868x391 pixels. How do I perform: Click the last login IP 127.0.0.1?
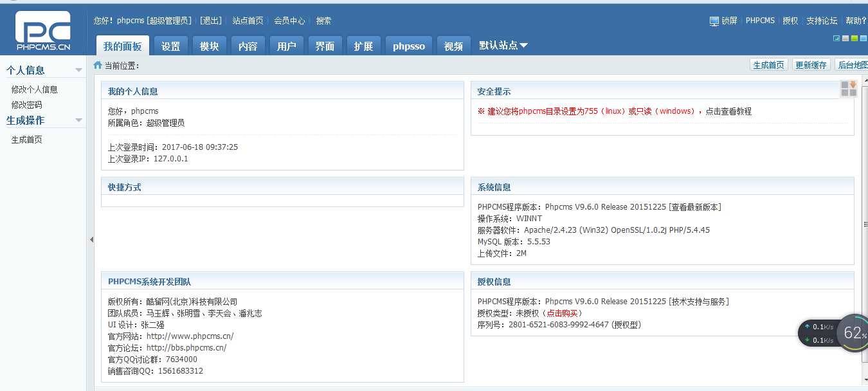[x=171, y=159]
